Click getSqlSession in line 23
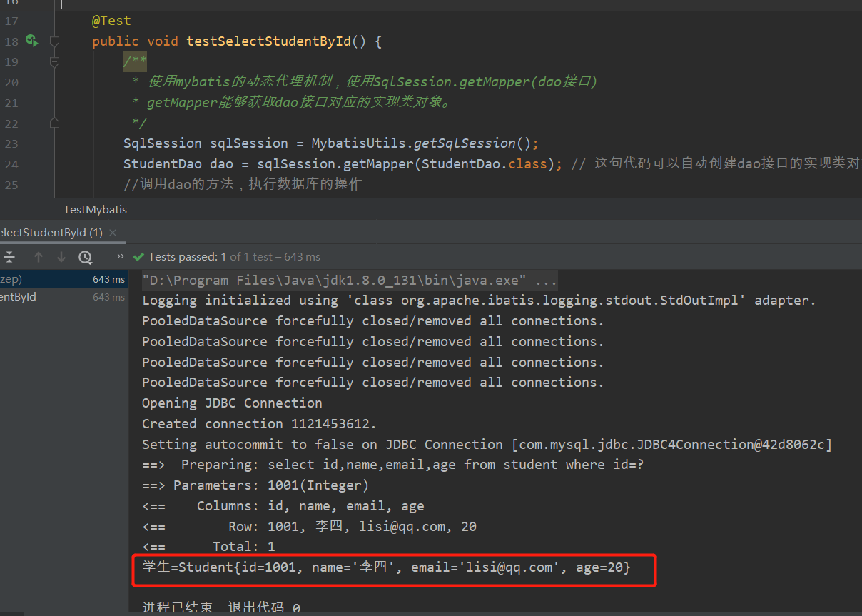Screen dimensions: 862x616 pyautogui.click(x=464, y=143)
